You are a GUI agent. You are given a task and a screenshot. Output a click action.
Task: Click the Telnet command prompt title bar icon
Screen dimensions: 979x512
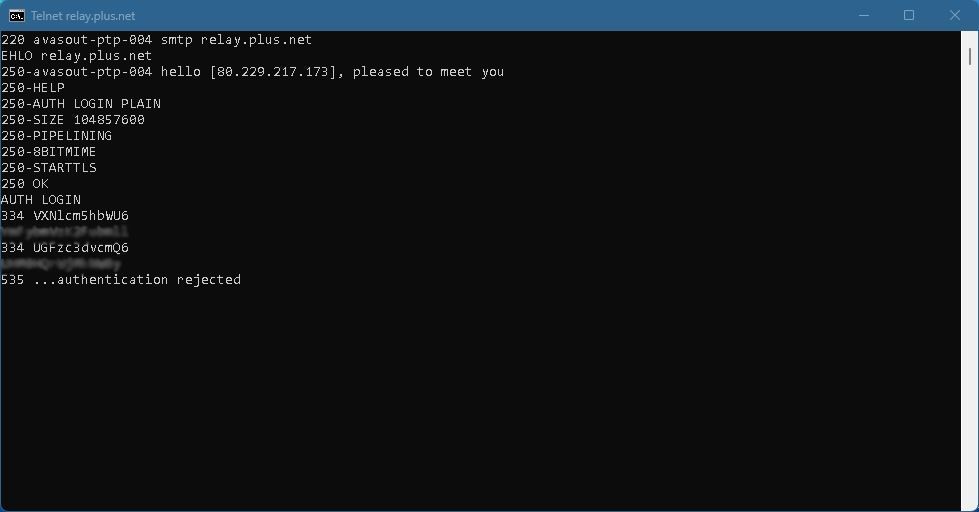[17, 15]
